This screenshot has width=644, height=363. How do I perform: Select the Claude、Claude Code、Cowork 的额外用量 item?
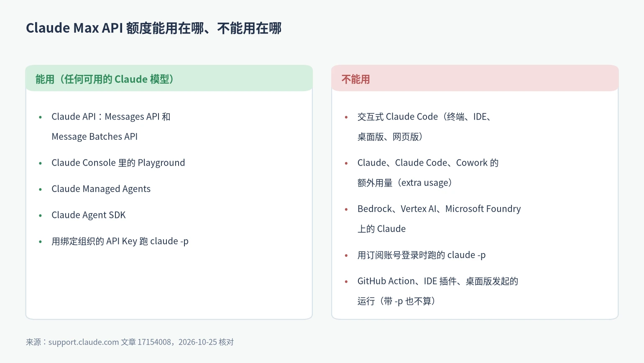pyautogui.click(x=428, y=173)
